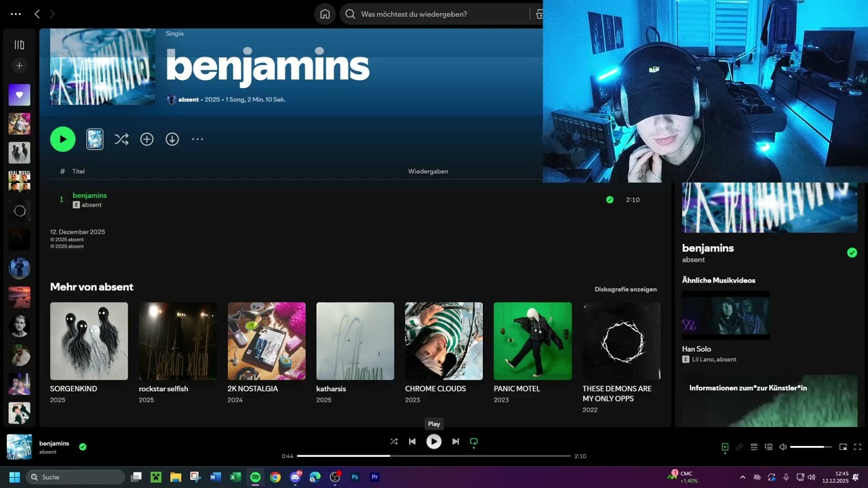Open the queue icon in player bar
The width and height of the screenshot is (868, 488).
click(x=754, y=447)
